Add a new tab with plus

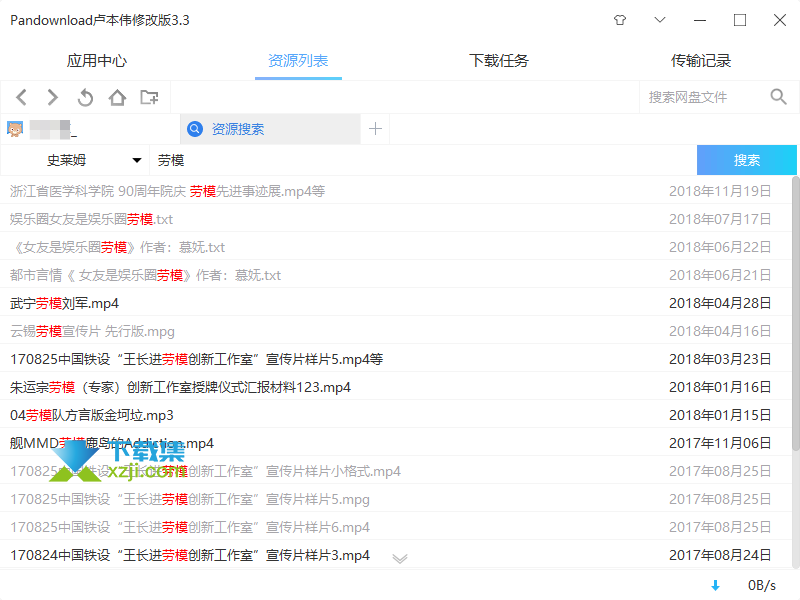[376, 129]
